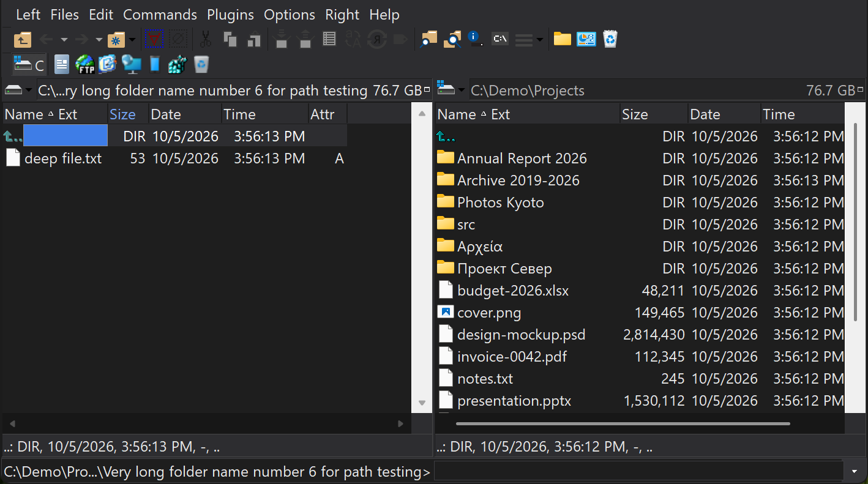Image resolution: width=868 pixels, height=484 pixels.
Task: Expand the forward history dropdown arrow
Action: pos(99,40)
